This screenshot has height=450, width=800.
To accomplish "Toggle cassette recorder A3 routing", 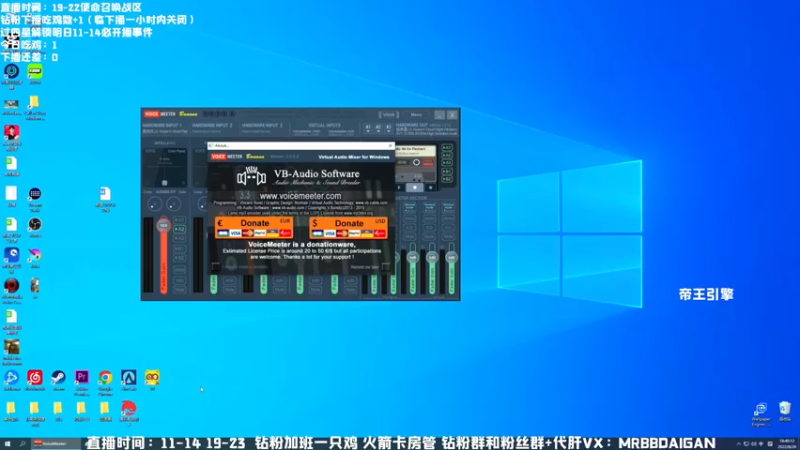I will tap(446, 163).
